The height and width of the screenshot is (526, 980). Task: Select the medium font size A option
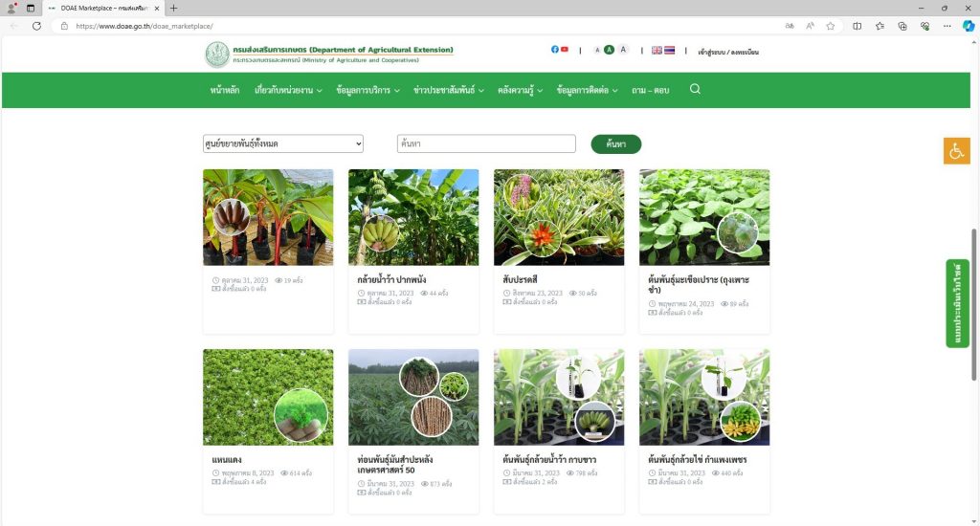(609, 50)
